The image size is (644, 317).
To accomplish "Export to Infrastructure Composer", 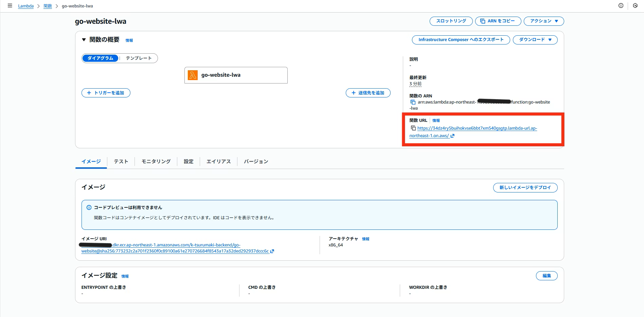I will (461, 40).
